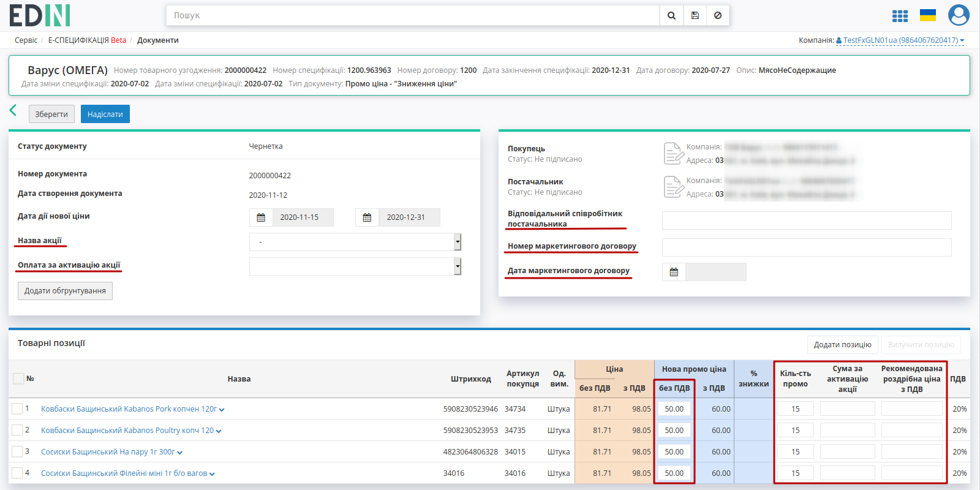Viewport: 980px width, 490px height.
Task: Expand Сосиски Філейні міні 1г details
Action: coord(212,474)
